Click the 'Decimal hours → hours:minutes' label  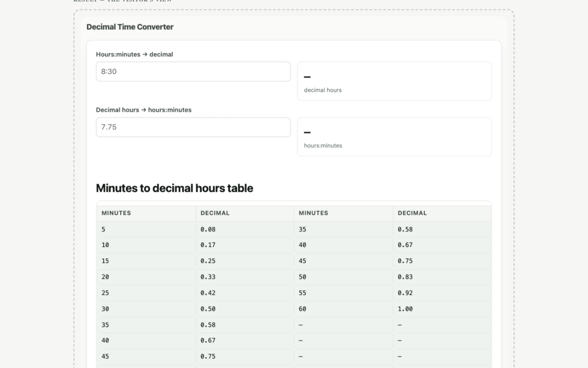[144, 110]
